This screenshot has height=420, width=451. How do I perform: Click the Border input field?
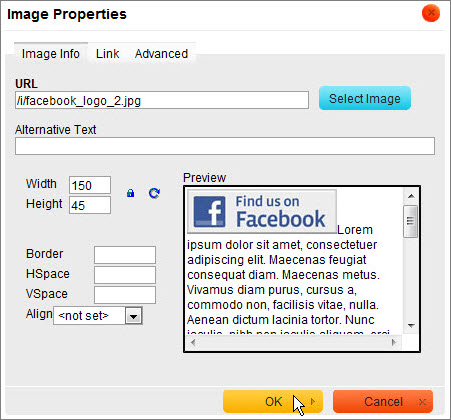[125, 255]
